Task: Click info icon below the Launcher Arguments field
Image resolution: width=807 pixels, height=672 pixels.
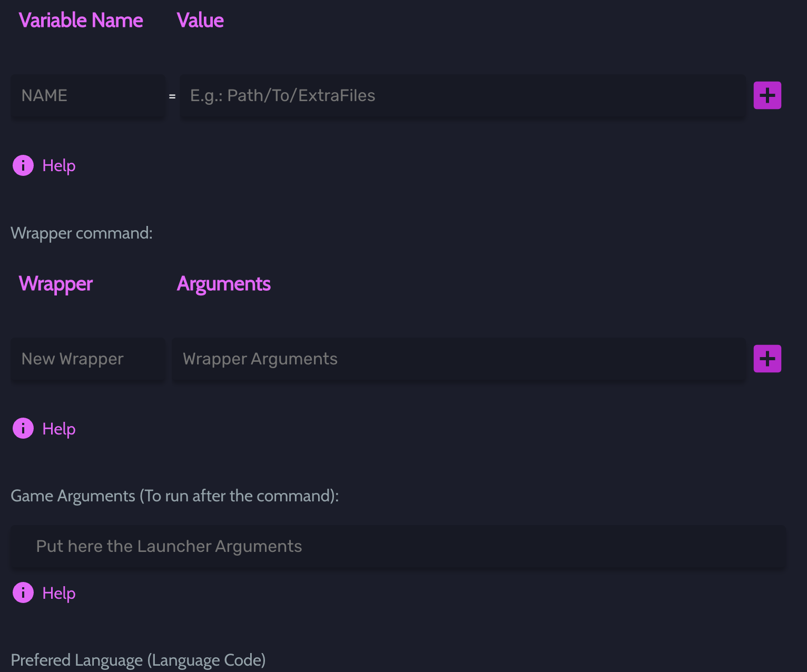Action: (23, 593)
